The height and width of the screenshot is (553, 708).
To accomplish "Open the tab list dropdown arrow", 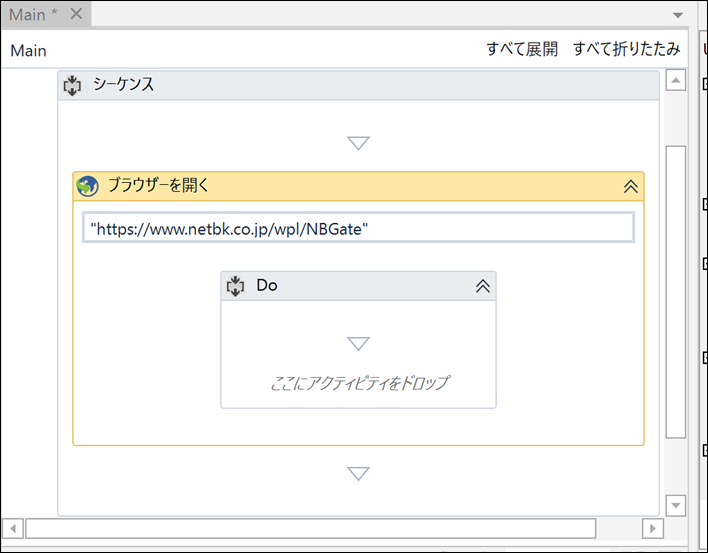I will tap(677, 15).
